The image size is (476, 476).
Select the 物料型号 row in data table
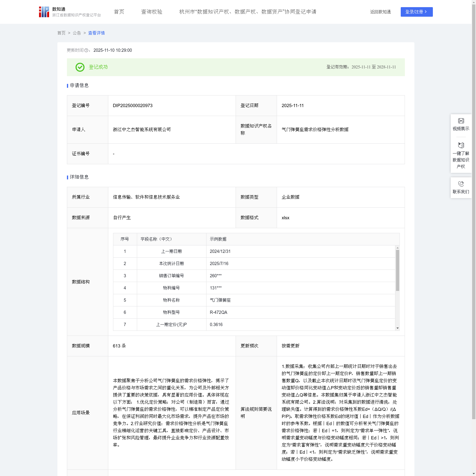click(171, 312)
